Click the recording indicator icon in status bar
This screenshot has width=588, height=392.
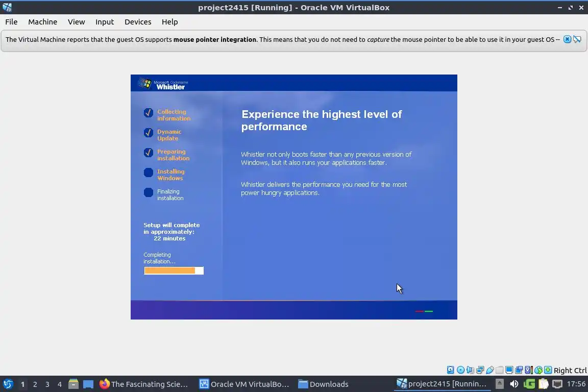pyautogui.click(x=519, y=370)
